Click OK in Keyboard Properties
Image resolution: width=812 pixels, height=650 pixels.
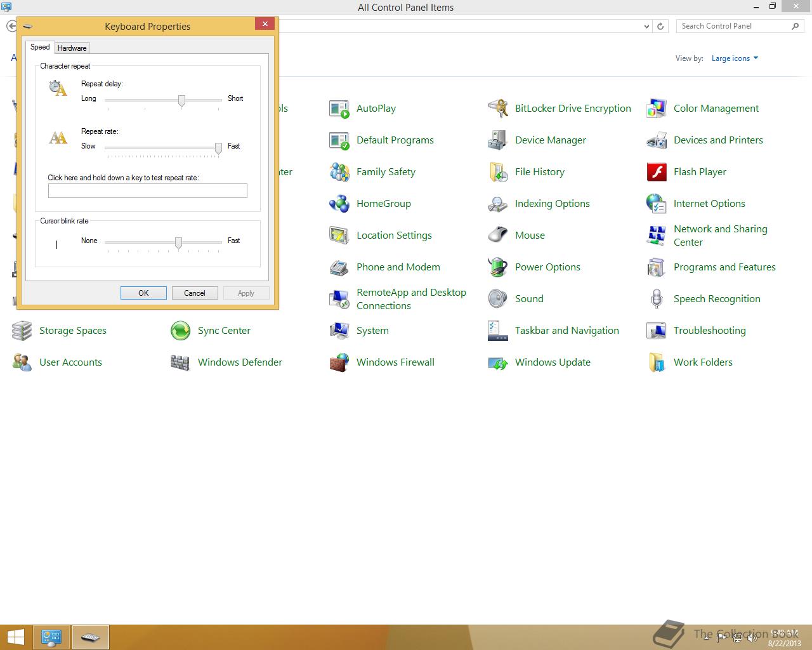click(x=143, y=293)
